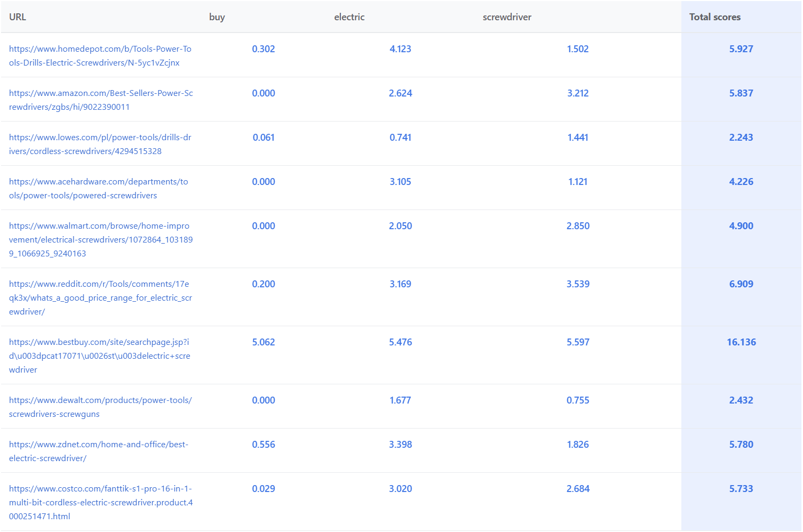Image resolution: width=803 pixels, height=532 pixels.
Task: Click the "Total scores" column header
Action: pos(715,17)
